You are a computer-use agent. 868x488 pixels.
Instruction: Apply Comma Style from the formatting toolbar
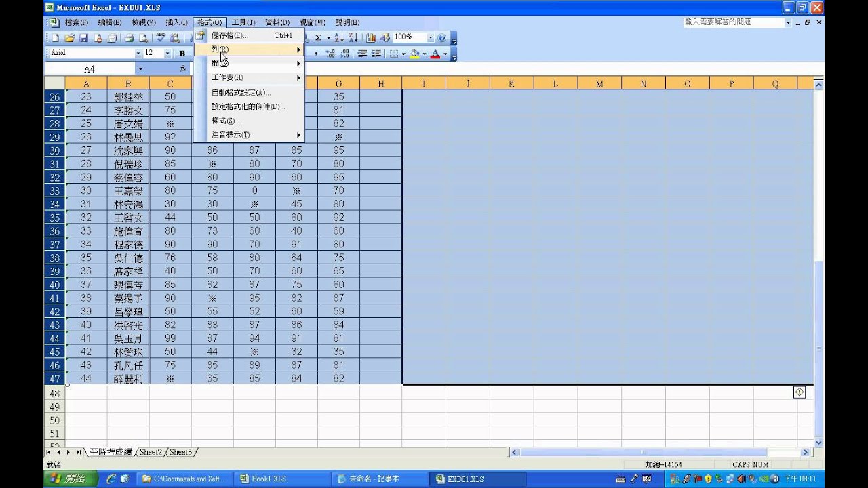pos(316,54)
